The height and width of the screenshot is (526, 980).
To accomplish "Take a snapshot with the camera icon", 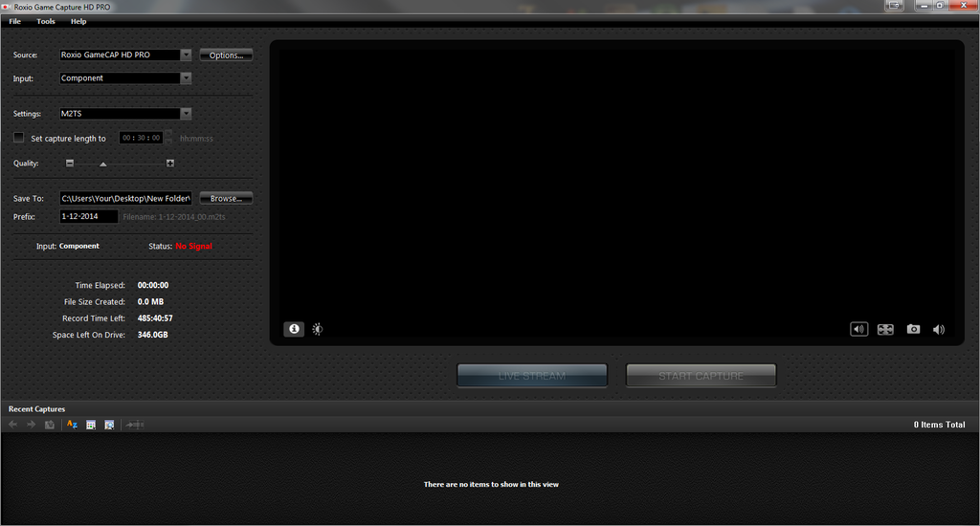I will coord(913,329).
